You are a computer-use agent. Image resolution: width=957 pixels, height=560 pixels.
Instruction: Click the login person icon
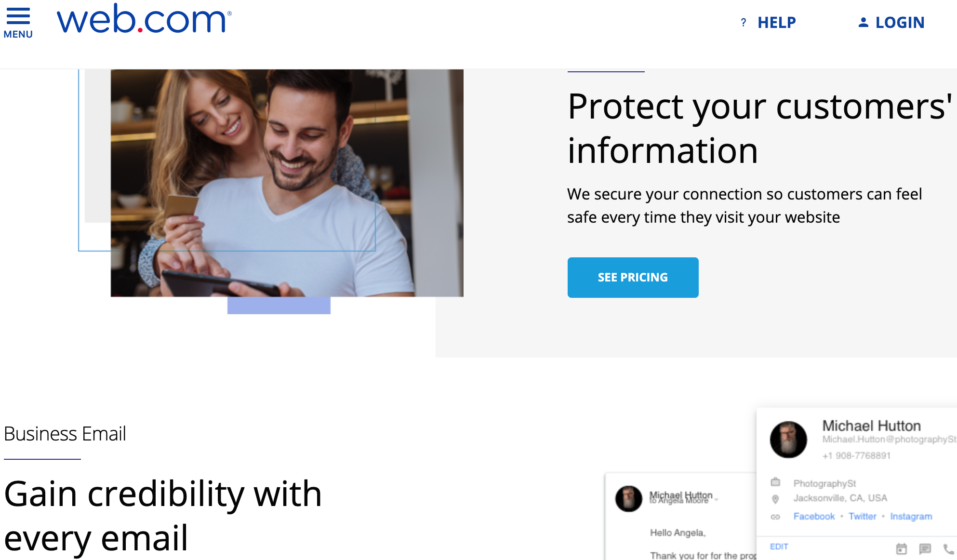coord(864,23)
